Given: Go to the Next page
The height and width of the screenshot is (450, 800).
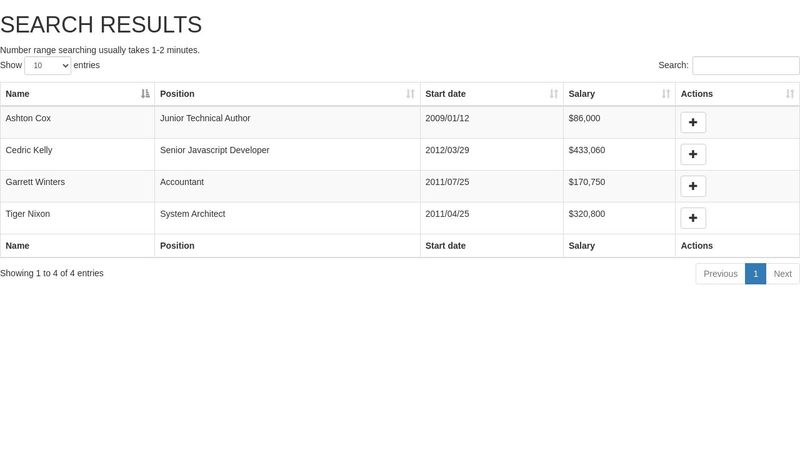Looking at the screenshot, I should [782, 273].
